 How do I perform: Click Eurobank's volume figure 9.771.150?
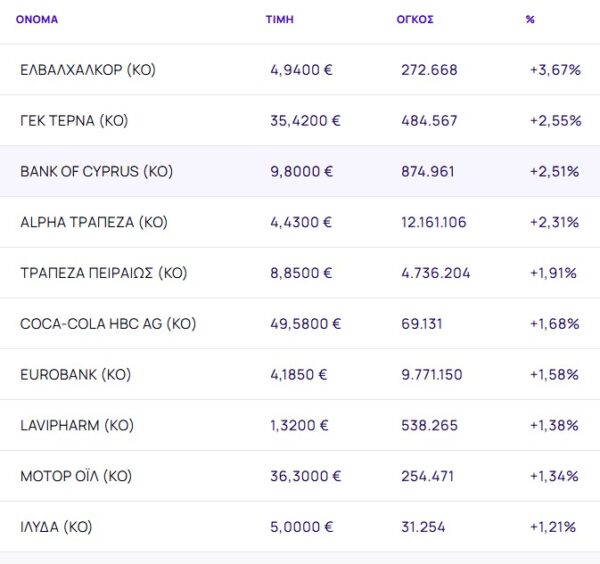coord(431,375)
